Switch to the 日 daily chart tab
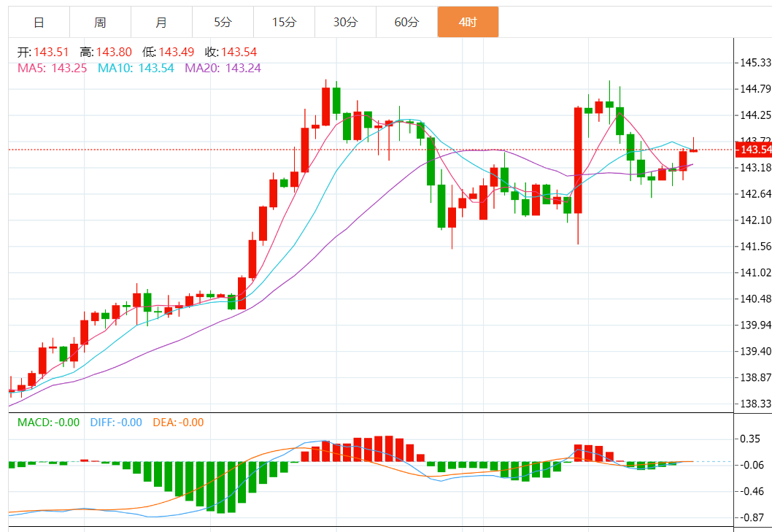The height and width of the screenshot is (532, 772). pos(39,23)
